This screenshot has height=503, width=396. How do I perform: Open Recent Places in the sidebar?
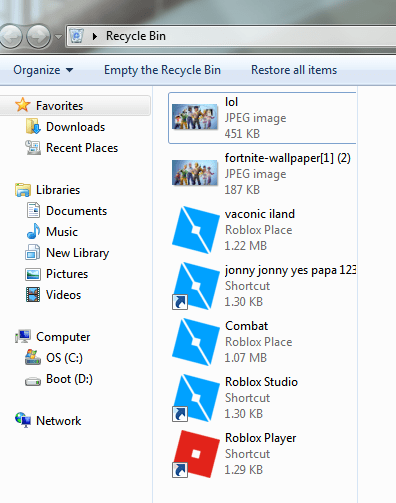pyautogui.click(x=82, y=148)
